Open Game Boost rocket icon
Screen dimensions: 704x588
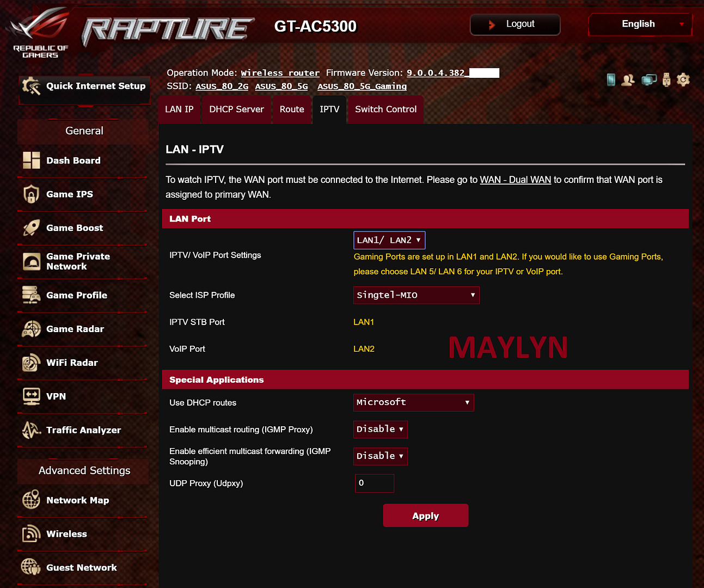[x=31, y=228]
